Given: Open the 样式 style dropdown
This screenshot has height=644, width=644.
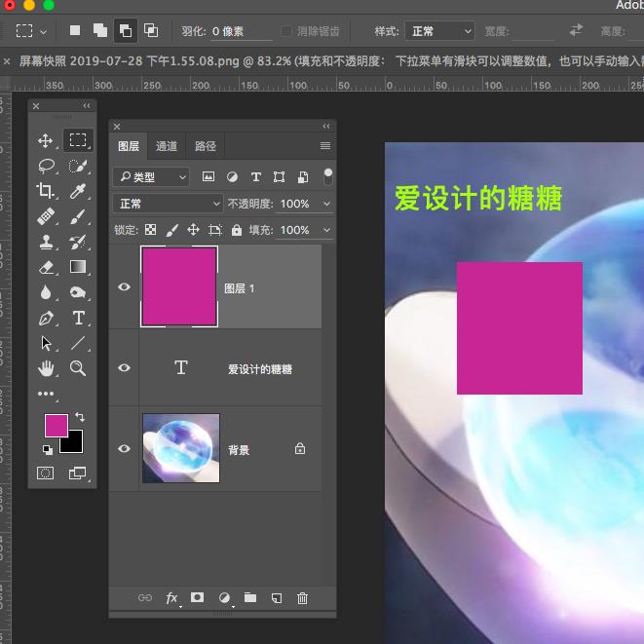Looking at the screenshot, I should (439, 31).
